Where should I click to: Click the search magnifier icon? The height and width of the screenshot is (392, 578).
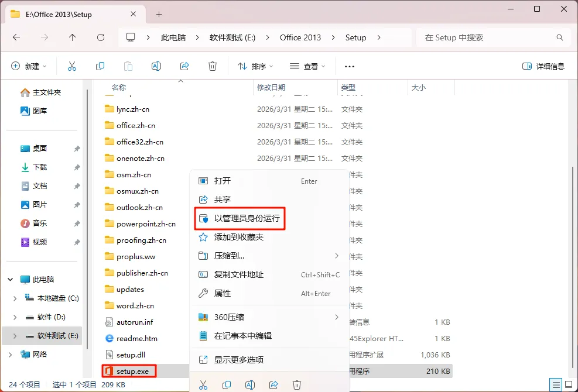click(560, 37)
